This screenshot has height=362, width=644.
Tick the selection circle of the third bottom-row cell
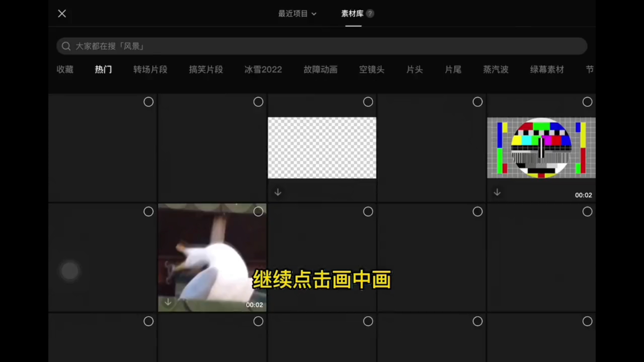tap(368, 321)
